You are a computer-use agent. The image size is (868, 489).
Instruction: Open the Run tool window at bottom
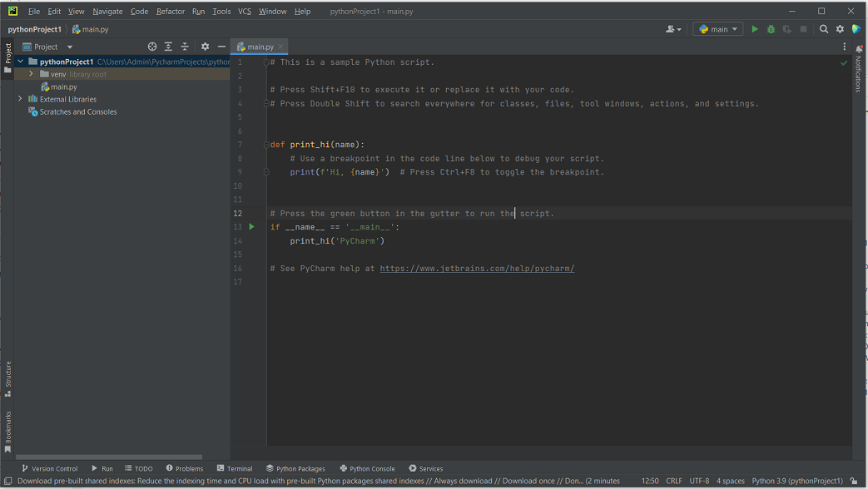(x=102, y=468)
